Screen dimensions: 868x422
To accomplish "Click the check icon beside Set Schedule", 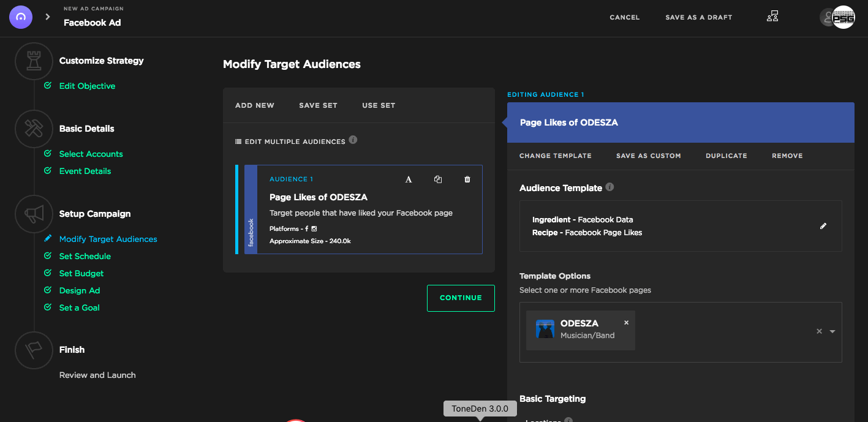I will pos(48,256).
